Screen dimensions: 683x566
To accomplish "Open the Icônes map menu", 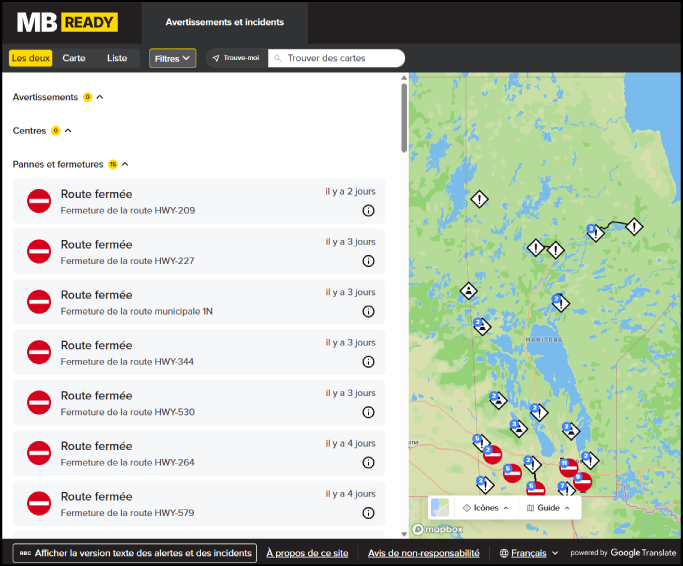I will [485, 508].
